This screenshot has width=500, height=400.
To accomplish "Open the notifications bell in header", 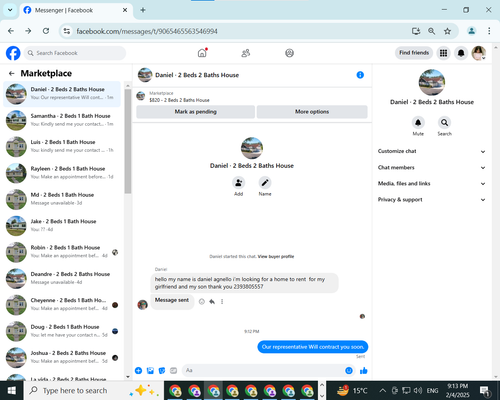I will pyautogui.click(x=461, y=53).
